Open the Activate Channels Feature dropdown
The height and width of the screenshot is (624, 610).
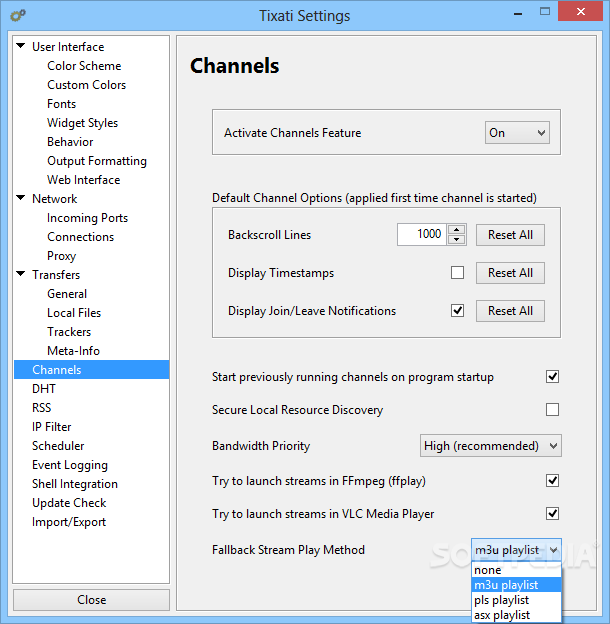[x=517, y=133]
